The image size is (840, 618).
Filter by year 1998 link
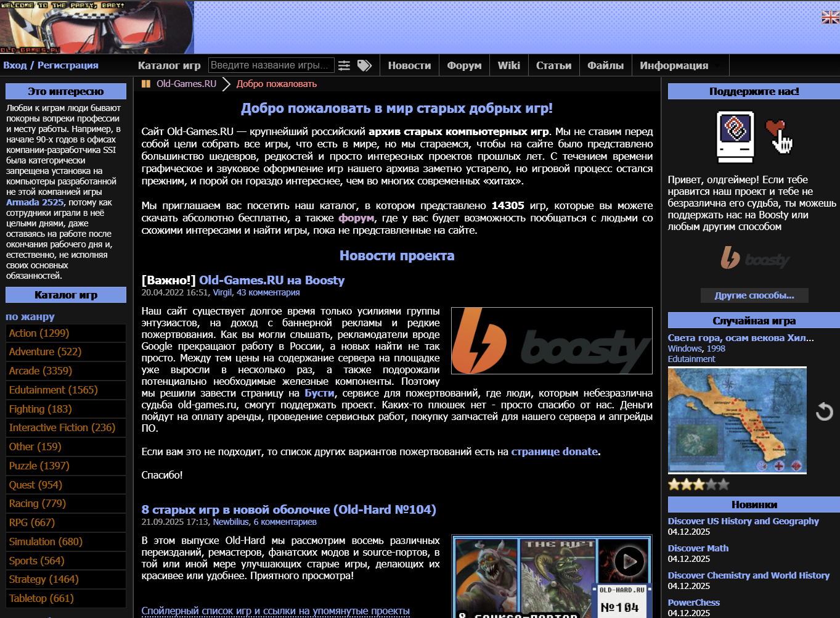click(716, 348)
